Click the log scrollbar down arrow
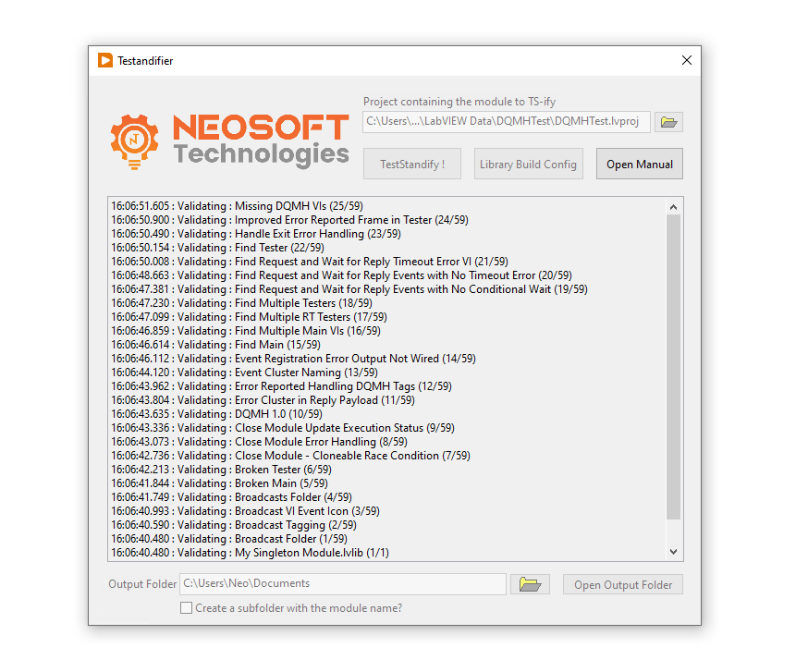The width and height of the screenshot is (808, 672). (673, 552)
